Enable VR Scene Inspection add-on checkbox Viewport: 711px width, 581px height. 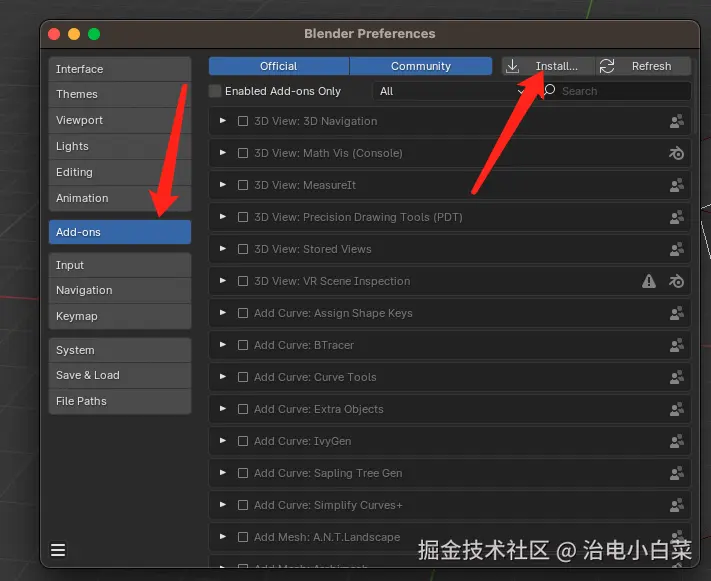pos(243,281)
